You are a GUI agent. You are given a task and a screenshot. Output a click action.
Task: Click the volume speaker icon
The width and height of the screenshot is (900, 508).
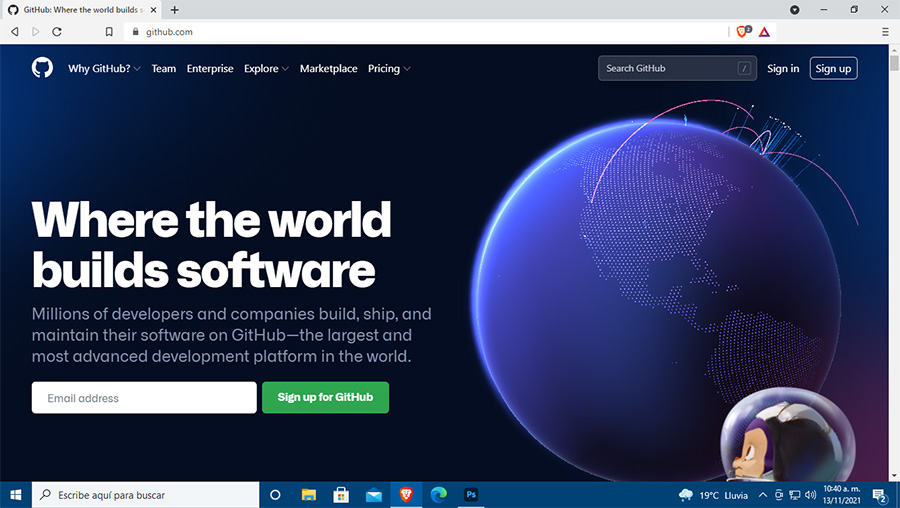(x=810, y=495)
